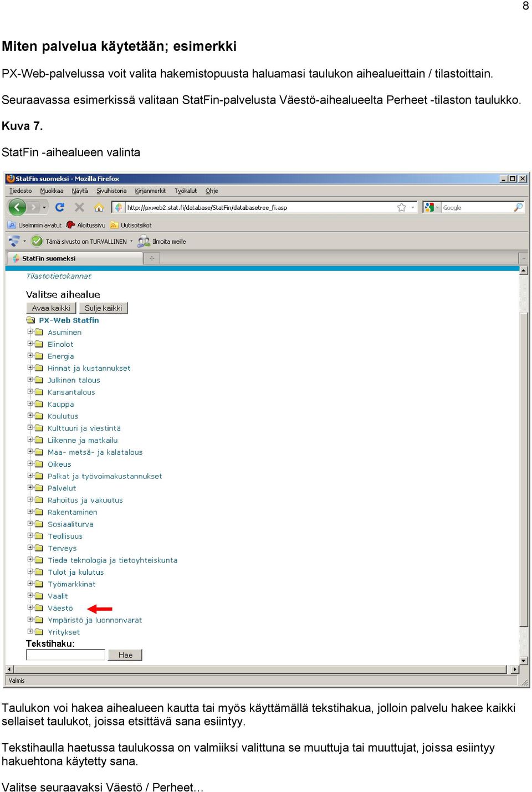Screen dimensions: 532x792
Task: Click the Oikeus folder icon
Action: tap(39, 464)
